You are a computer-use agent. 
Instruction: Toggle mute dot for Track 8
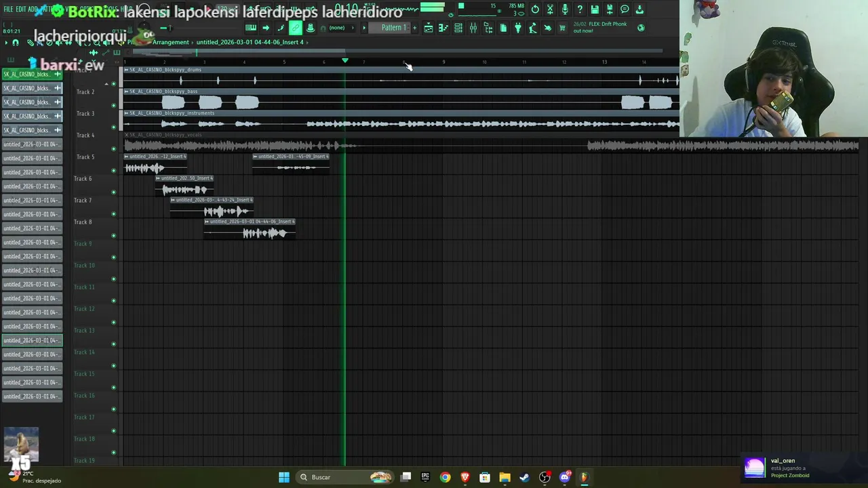[113, 235]
